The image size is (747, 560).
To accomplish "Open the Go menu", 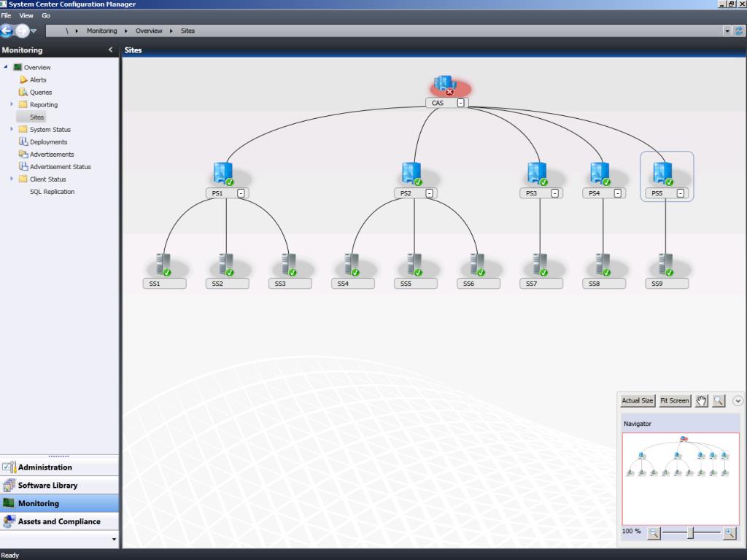I will click(46, 16).
